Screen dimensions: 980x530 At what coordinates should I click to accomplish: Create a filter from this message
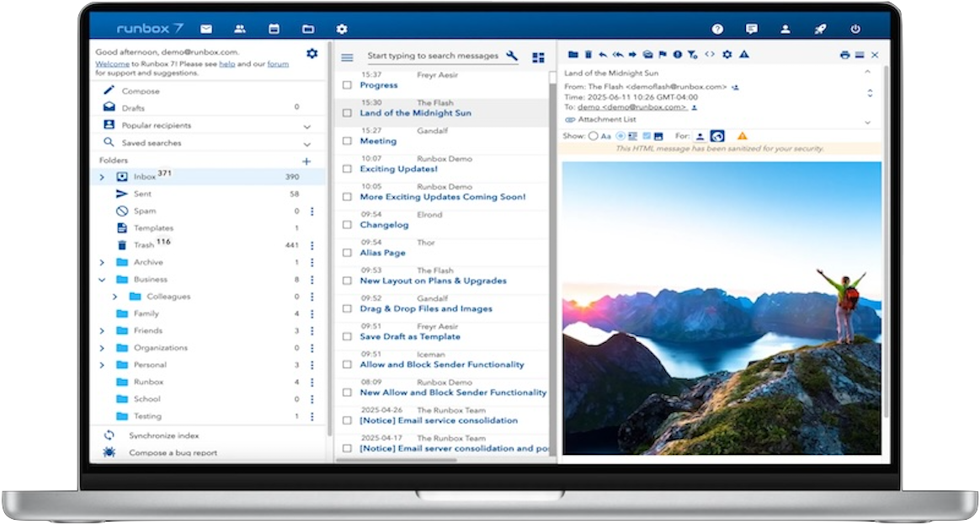(693, 55)
